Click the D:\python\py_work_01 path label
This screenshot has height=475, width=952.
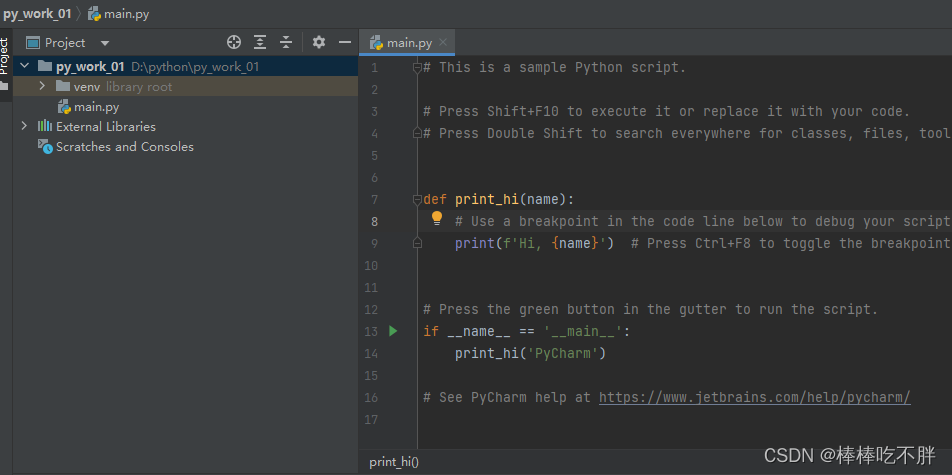195,67
